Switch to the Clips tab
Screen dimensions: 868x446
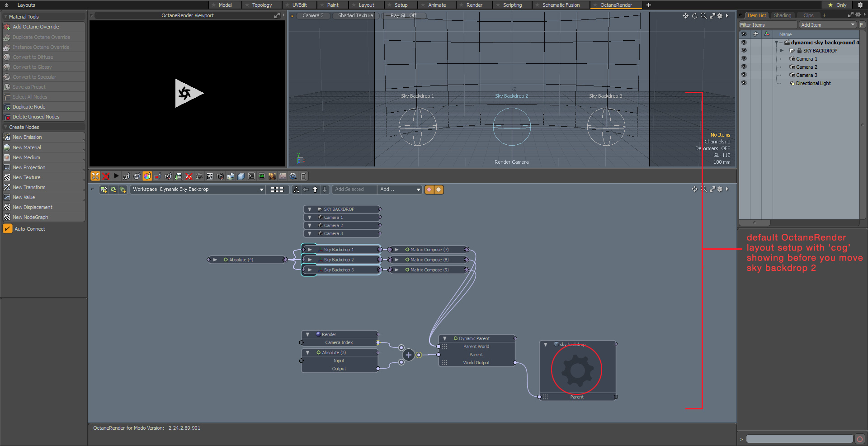click(808, 15)
